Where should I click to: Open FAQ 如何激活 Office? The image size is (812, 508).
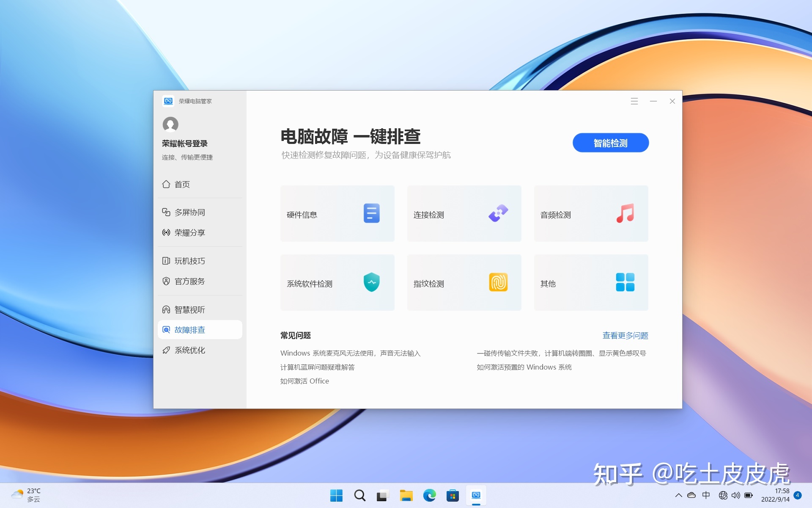pyautogui.click(x=304, y=381)
